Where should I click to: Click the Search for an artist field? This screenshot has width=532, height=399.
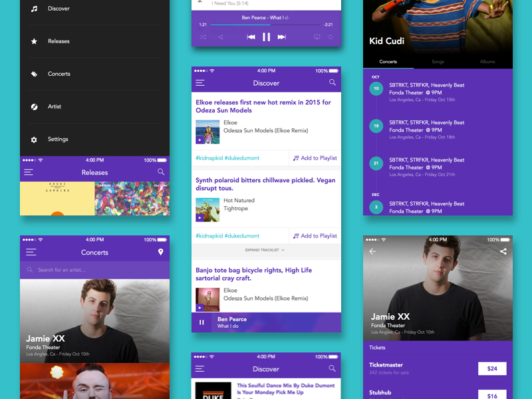click(x=94, y=270)
